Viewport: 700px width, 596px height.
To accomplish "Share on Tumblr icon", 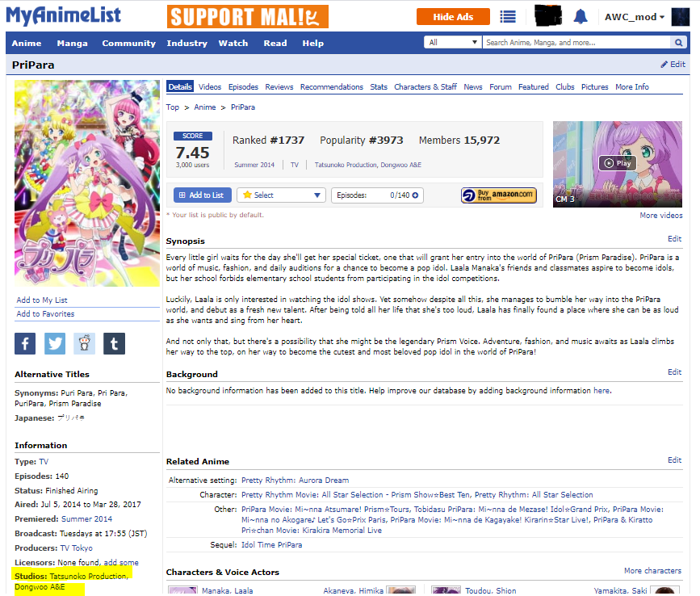I will point(115,344).
